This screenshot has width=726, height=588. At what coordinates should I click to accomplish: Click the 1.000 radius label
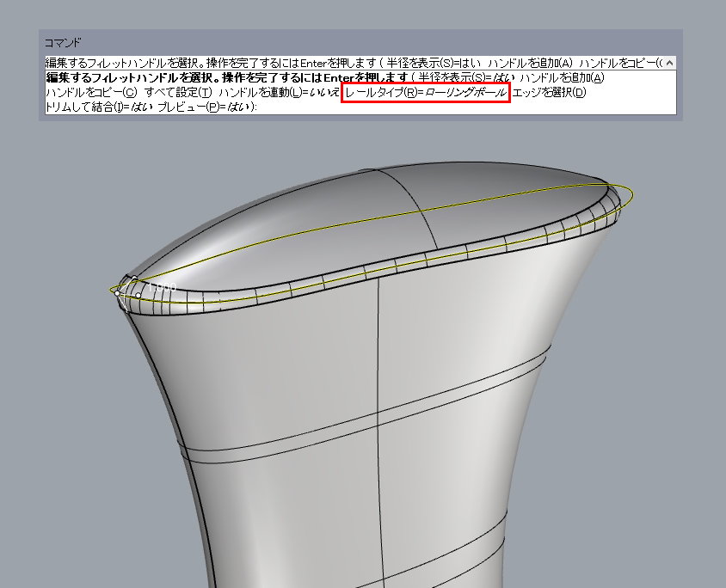click(x=163, y=287)
